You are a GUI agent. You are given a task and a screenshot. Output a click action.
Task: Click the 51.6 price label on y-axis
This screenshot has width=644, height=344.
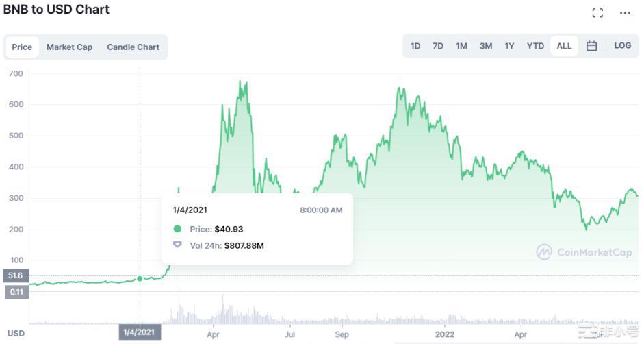tap(14, 275)
